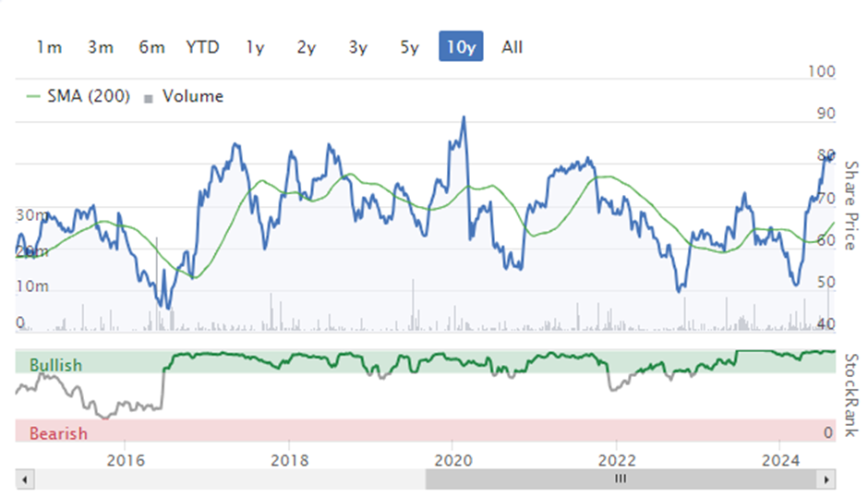Select the 6m time range
This screenshot has width=868, height=498.
[x=151, y=47]
